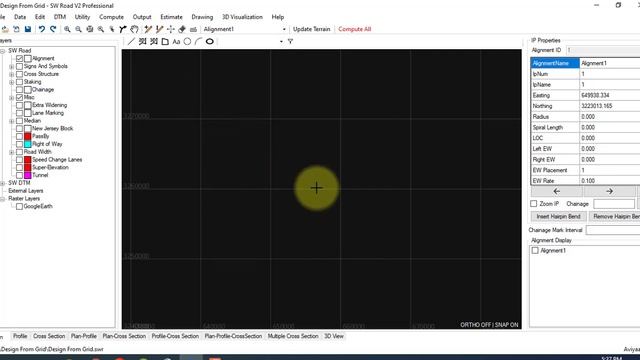This screenshot has height=360, width=640.
Task: Click the Open file toolbar icon
Action: pyautogui.click(x=5, y=29)
